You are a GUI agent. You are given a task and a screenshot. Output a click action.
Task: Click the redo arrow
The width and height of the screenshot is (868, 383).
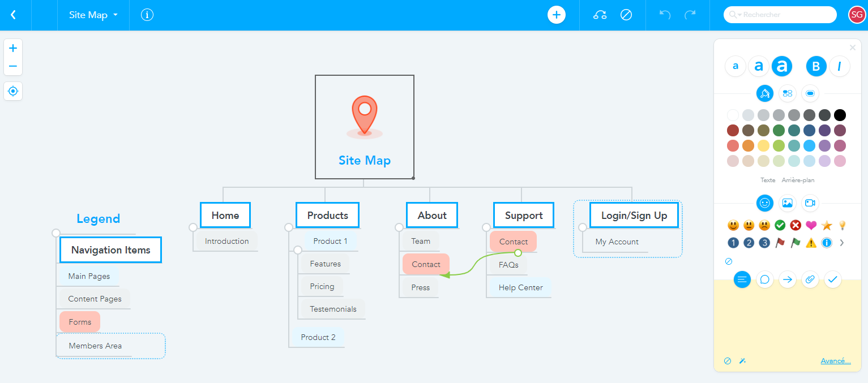(x=690, y=15)
